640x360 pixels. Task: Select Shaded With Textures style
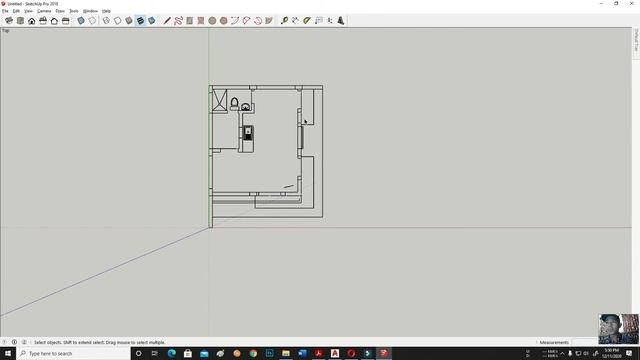[x=140, y=20]
